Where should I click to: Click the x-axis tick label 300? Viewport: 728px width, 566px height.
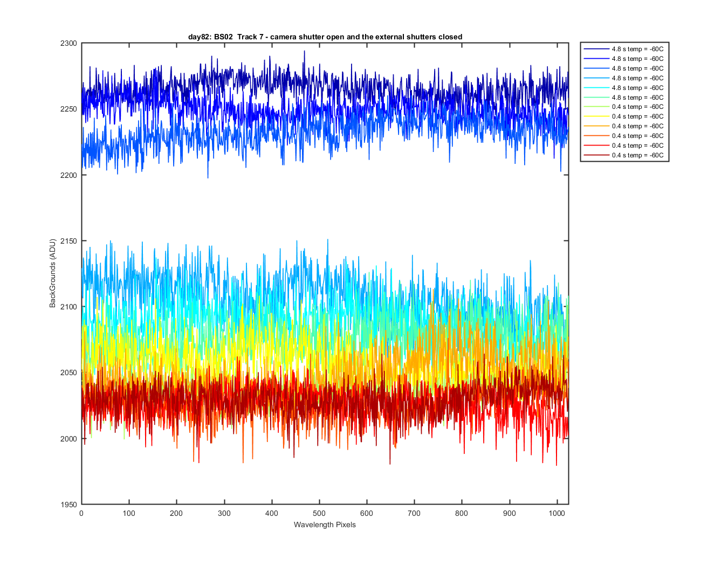point(224,513)
